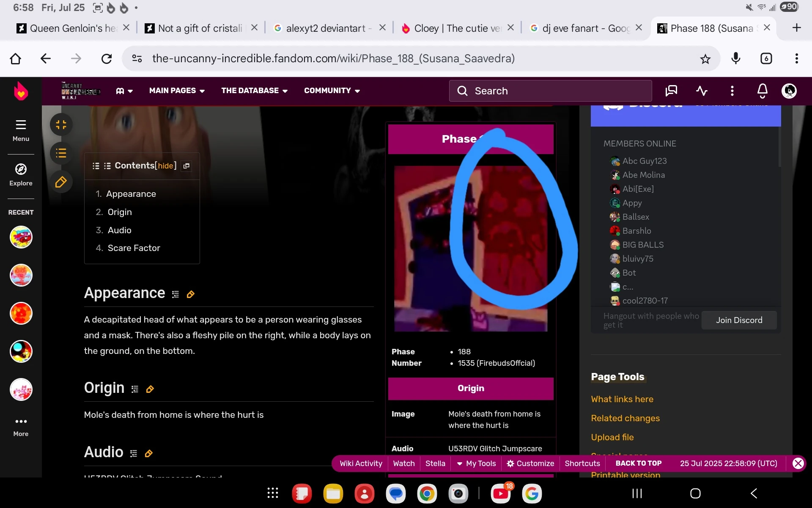Open the What links here link

coord(622,399)
